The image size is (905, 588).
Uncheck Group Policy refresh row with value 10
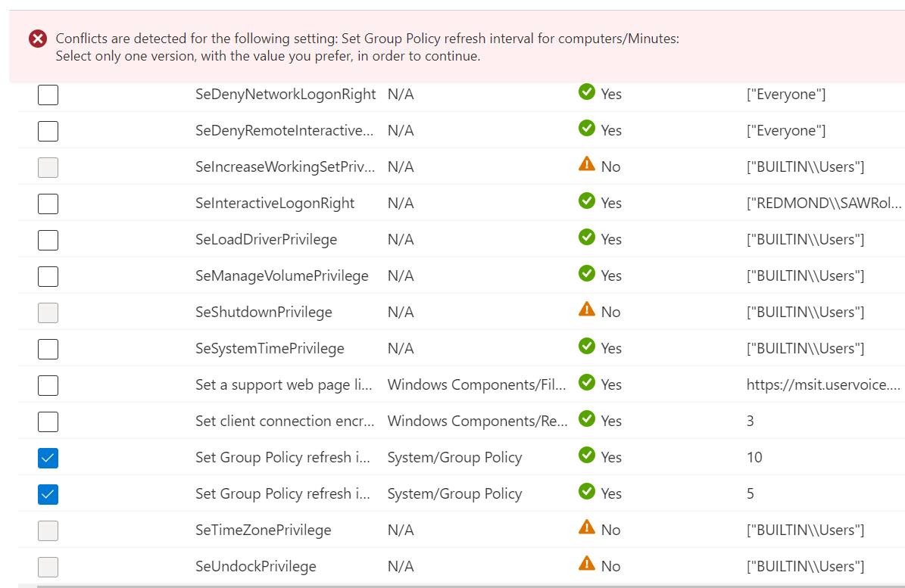coord(48,458)
